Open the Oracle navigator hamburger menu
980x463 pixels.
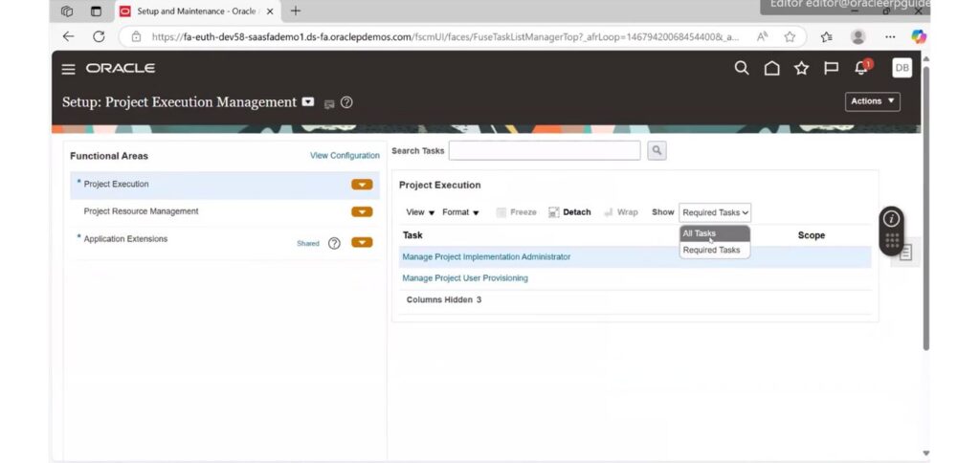[68, 69]
